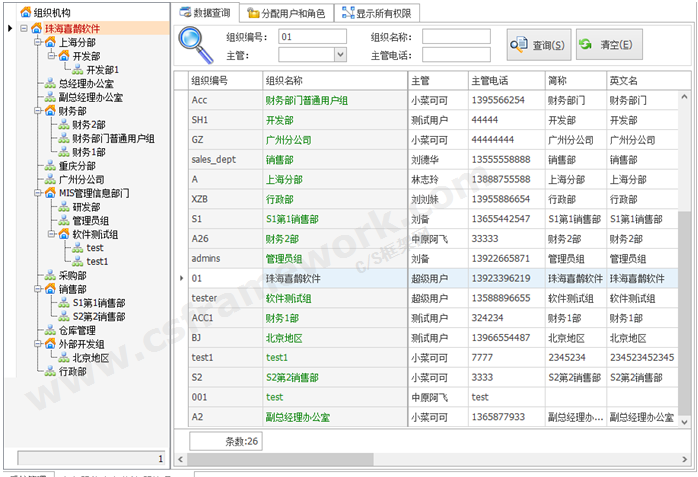Click the magnifying glass search icon

pyautogui.click(x=195, y=45)
